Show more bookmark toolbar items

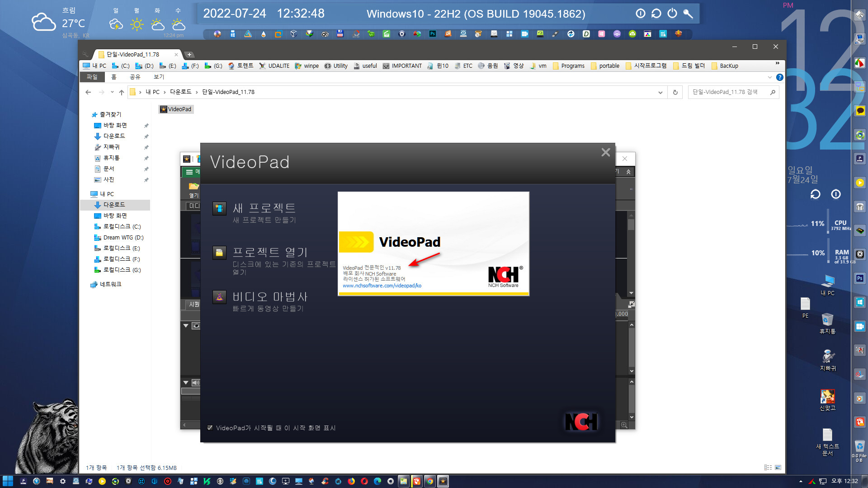tap(778, 63)
